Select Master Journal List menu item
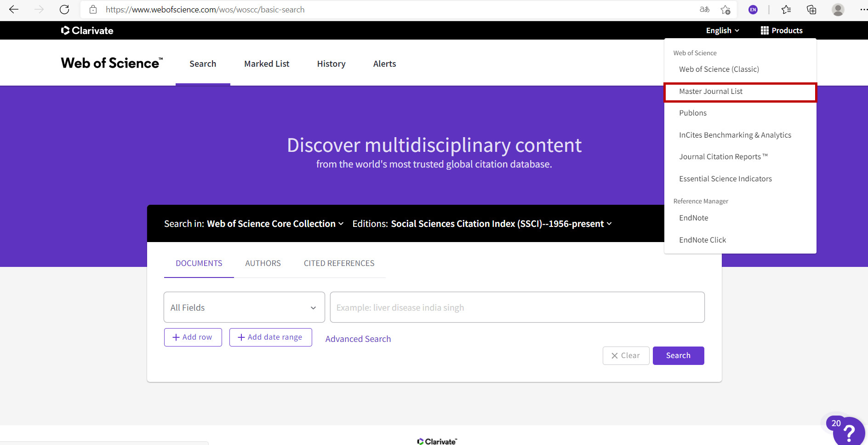This screenshot has height=445, width=868. [740, 92]
